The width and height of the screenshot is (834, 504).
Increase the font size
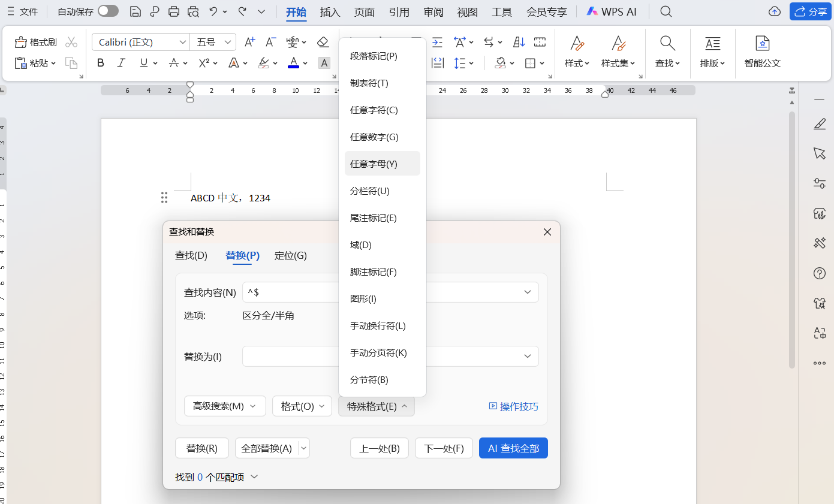coord(249,41)
